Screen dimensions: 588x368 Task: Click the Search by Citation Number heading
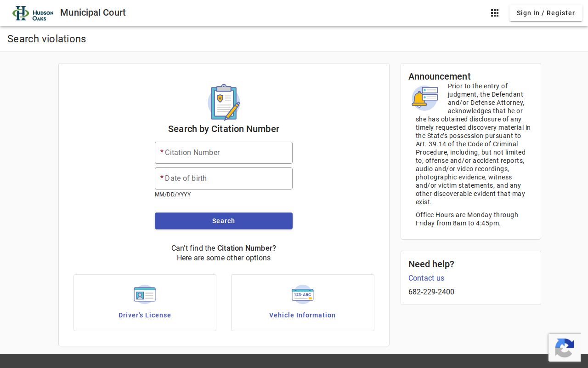[x=224, y=129]
